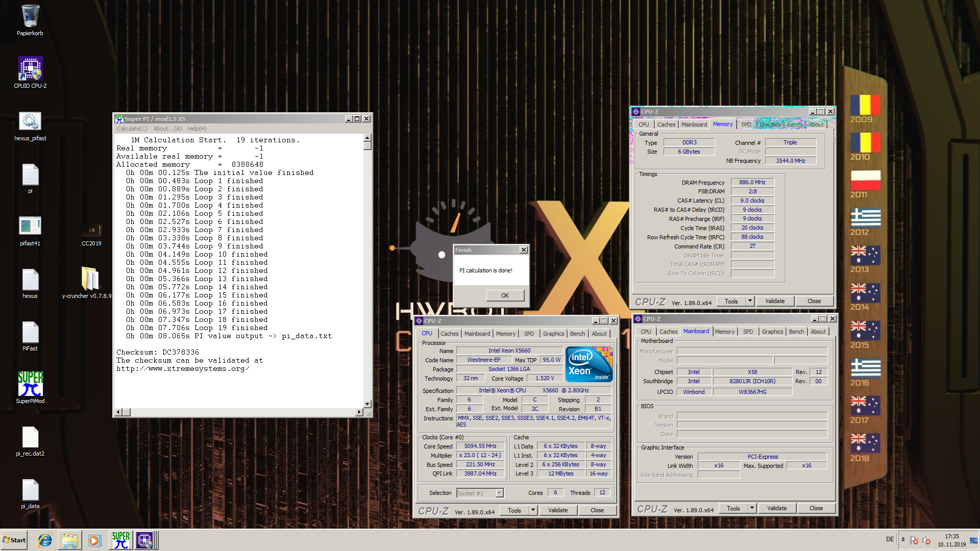The image size is (980, 551).
Task: Switch to Graphics tab in Mainboard window
Action: pos(773,332)
